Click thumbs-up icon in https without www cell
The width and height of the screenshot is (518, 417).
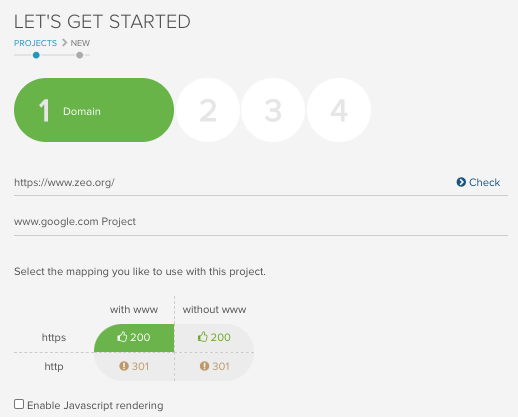point(203,337)
